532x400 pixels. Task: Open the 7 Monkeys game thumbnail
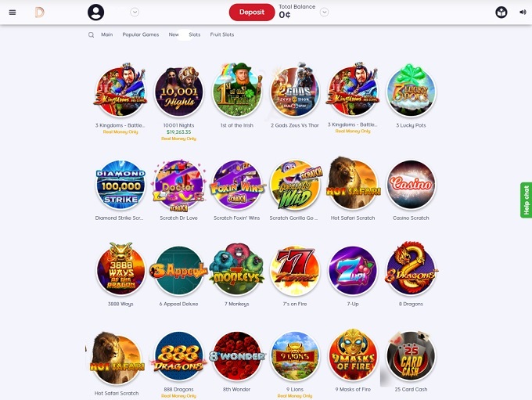click(237, 270)
